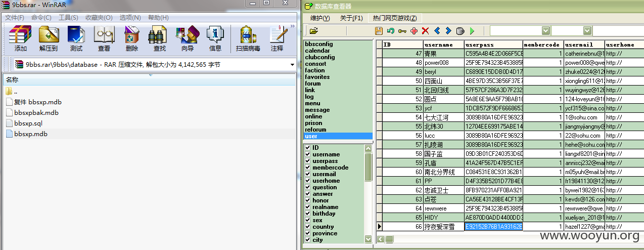Open the first combo box in the database toolbar

click(x=545, y=31)
